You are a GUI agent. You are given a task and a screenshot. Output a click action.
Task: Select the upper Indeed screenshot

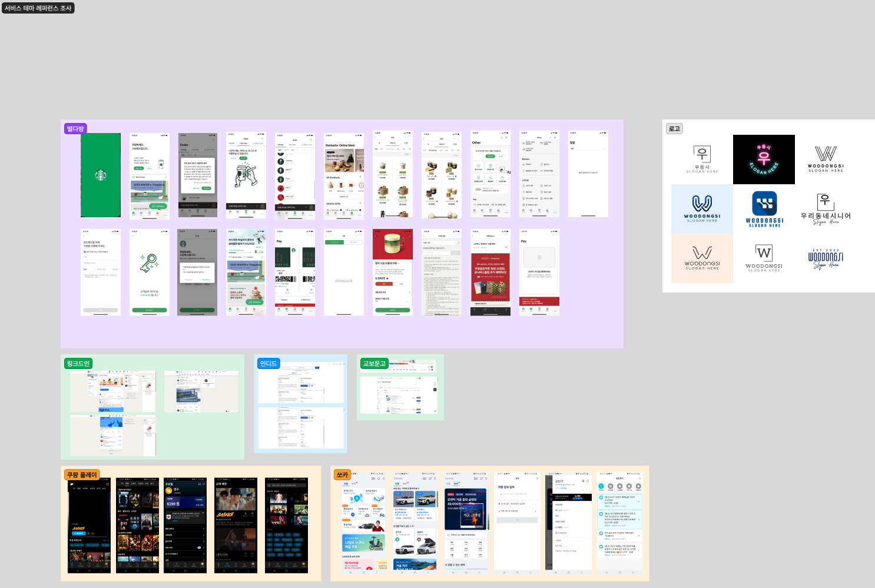[300, 383]
